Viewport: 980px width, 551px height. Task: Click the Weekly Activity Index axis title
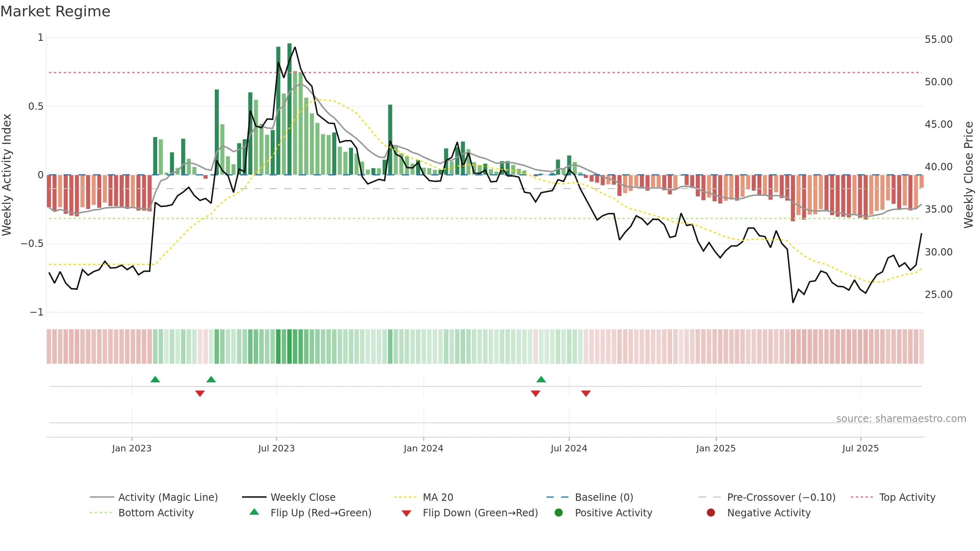click(7, 175)
